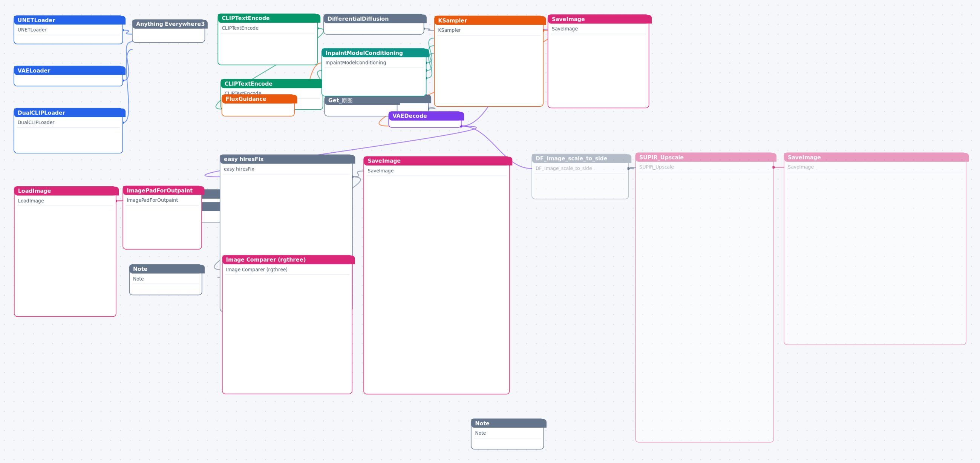Click the 'DualCLIPLoader' label inside the node body
The height and width of the screenshot is (463, 980).
pos(36,122)
